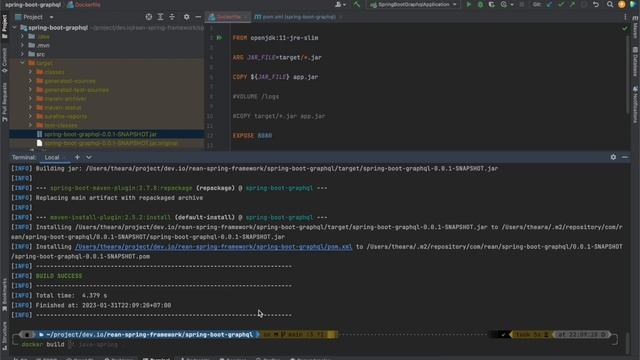Open the Project tool window sidebar button
Image resolution: width=640 pixels, height=360 pixels.
pyautogui.click(x=4, y=27)
